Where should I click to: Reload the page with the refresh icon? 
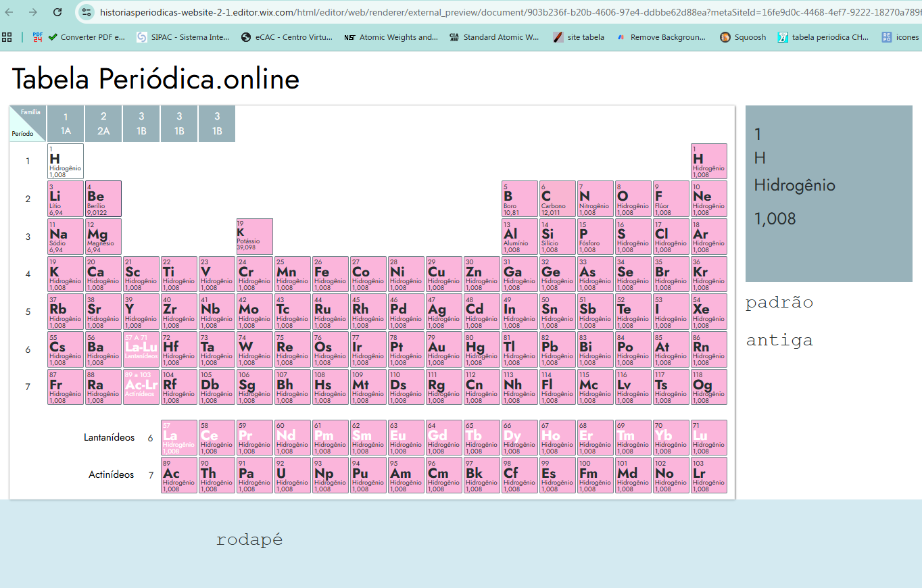pos(57,12)
